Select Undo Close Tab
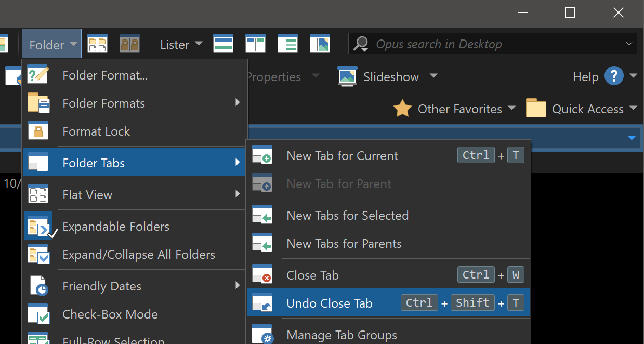644x344 pixels. pyautogui.click(x=388, y=303)
